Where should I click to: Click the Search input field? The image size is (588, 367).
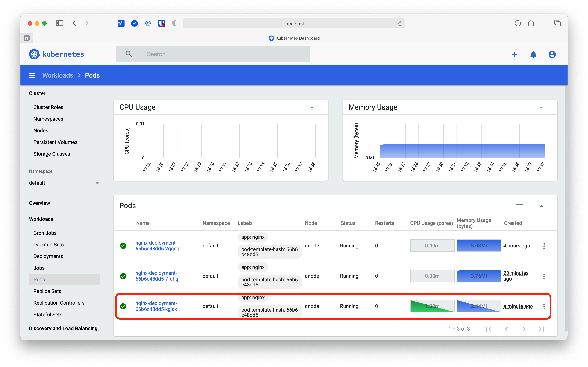[x=213, y=54]
